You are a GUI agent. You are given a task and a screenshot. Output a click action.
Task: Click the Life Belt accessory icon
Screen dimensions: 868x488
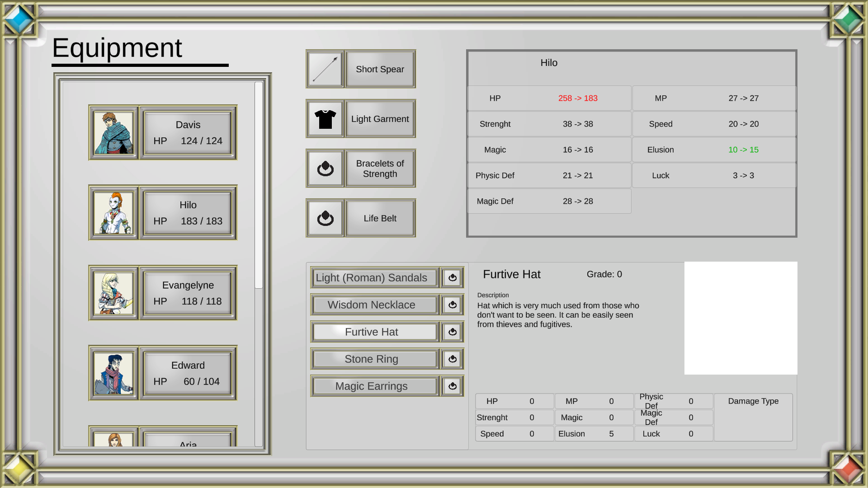point(325,218)
